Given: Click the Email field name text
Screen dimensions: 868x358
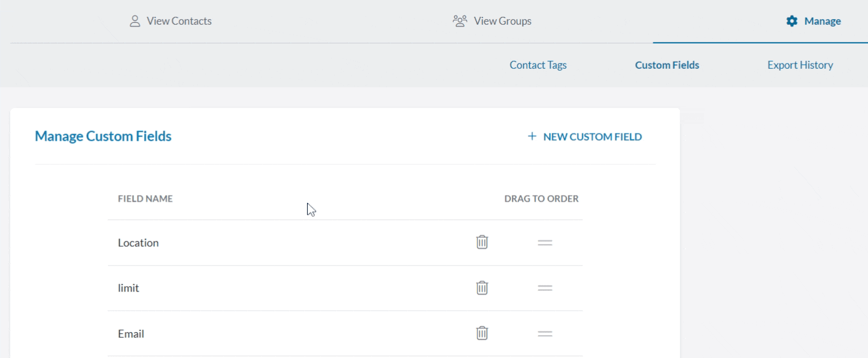Looking at the screenshot, I should tap(131, 334).
